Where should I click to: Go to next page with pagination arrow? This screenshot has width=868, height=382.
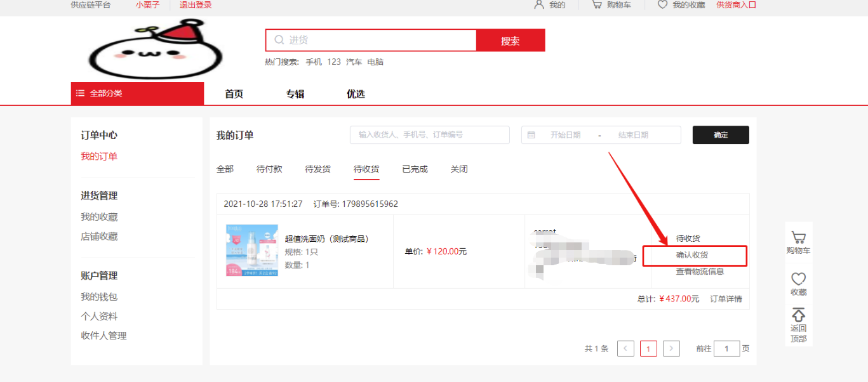click(671, 348)
